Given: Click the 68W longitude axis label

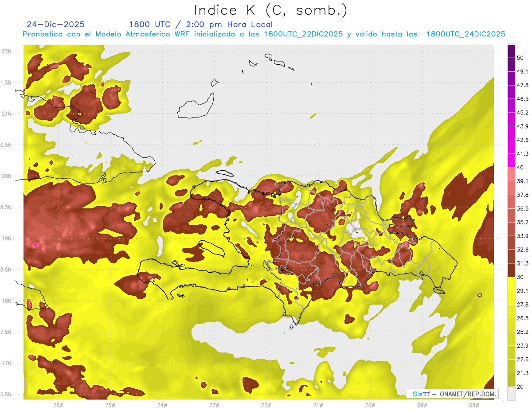Looking at the screenshot, I should (474, 405).
